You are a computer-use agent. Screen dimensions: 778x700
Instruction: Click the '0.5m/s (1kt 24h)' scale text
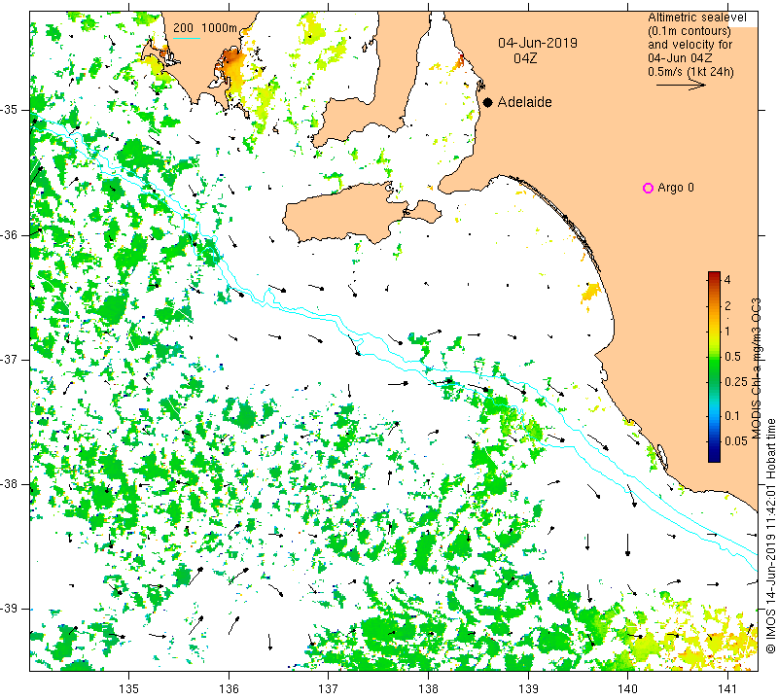coord(690,72)
